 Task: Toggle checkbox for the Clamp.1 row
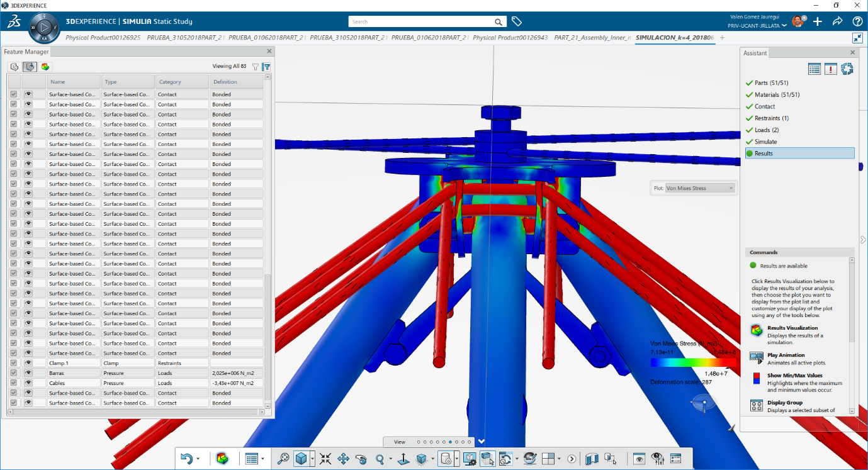coord(14,363)
